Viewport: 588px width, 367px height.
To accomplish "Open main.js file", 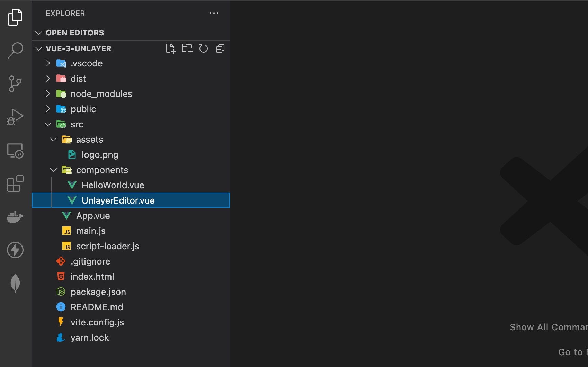I will 131,231.
